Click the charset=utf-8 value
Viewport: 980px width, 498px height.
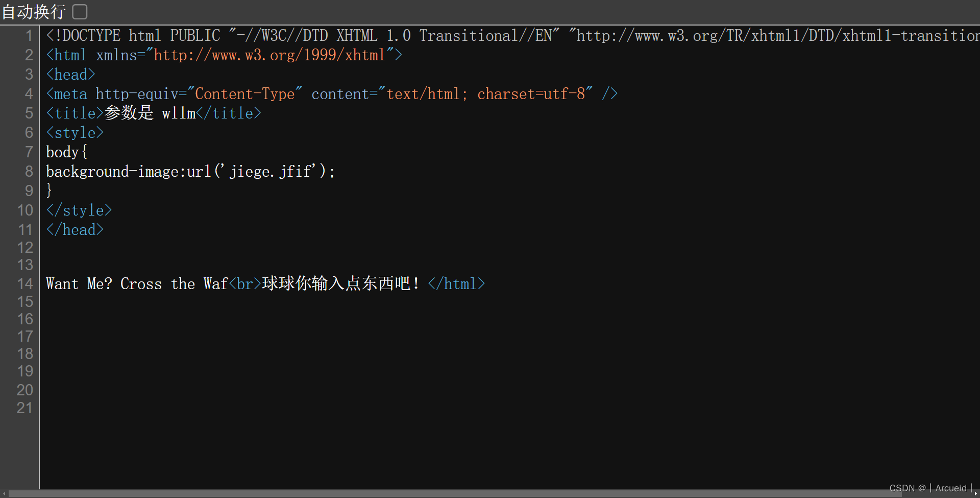pos(531,94)
